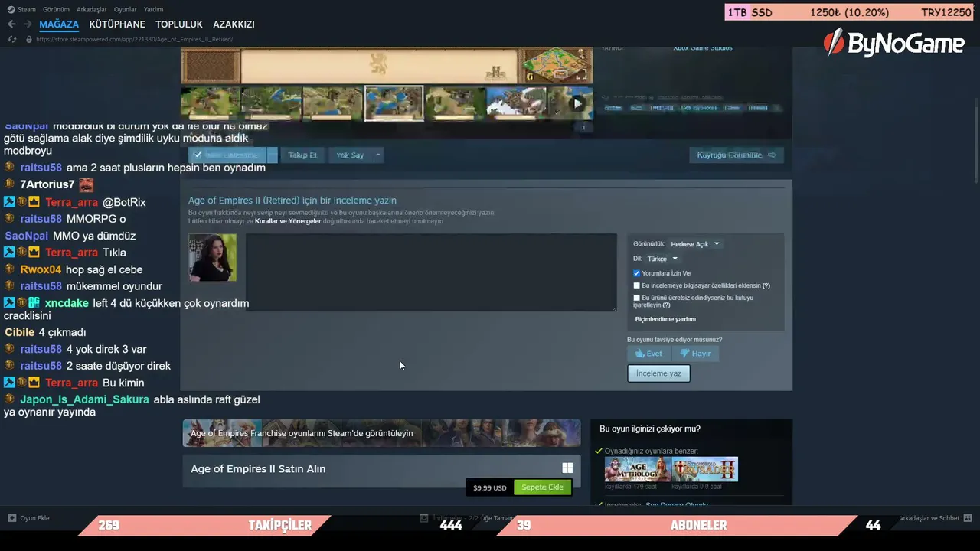Recommend the game with Evet button
Viewport: 980px width, 551px height.
coord(649,354)
